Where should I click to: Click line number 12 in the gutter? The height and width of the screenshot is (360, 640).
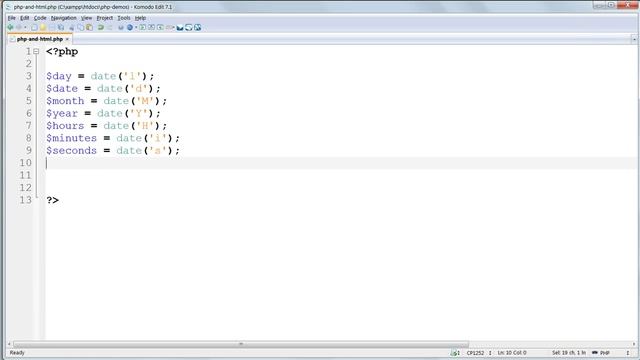25,188
